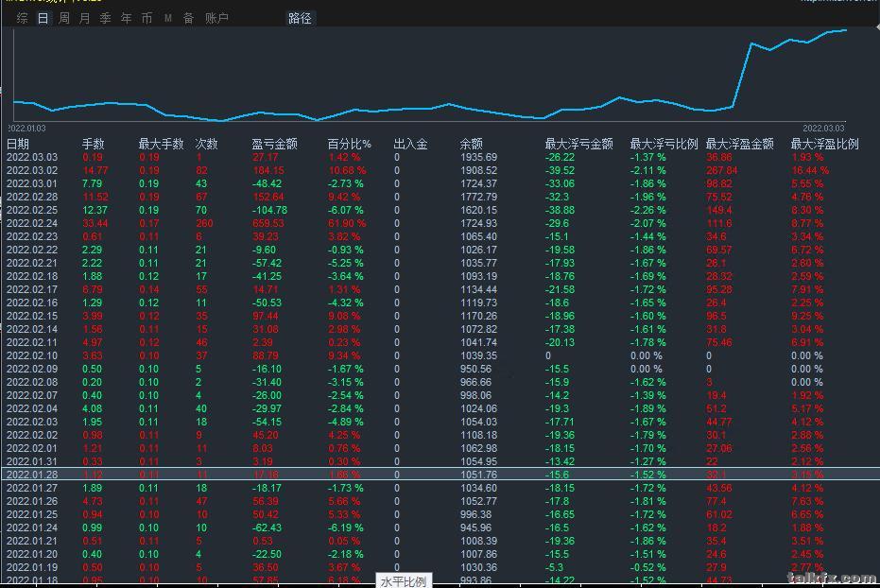Select the 季 quarterly tab
Viewport: 880px width, 588px height.
(105, 18)
